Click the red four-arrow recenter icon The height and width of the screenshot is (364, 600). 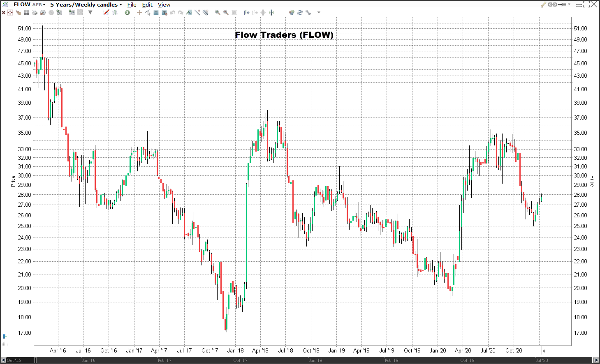coord(10,12)
